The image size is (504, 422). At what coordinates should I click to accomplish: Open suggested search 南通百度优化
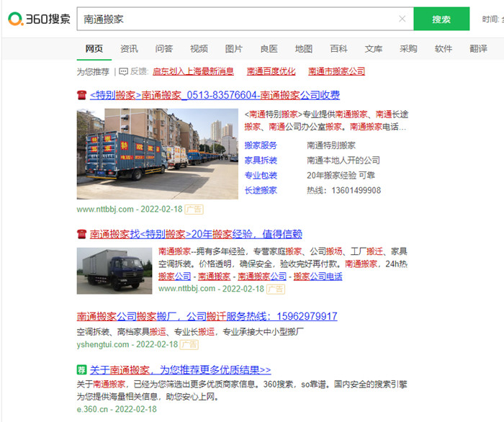271,71
